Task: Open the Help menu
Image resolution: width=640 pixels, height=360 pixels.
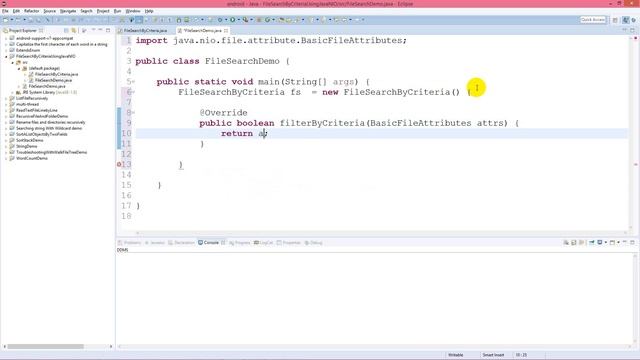Action: [x=149, y=11]
